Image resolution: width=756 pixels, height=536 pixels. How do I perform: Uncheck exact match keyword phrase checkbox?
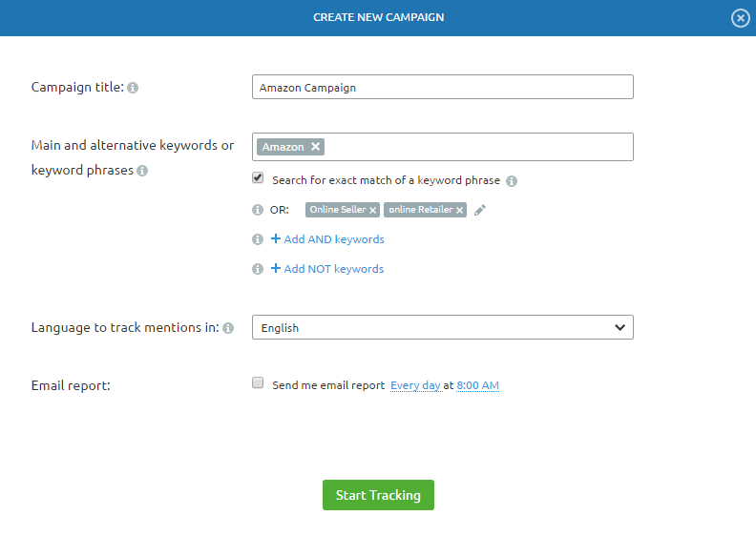coord(258,177)
